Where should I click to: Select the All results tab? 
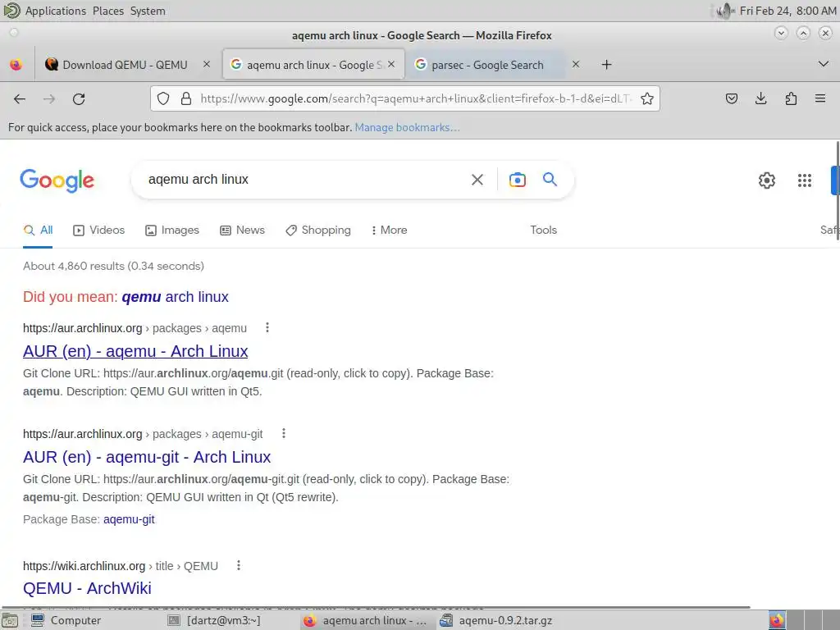coord(38,230)
